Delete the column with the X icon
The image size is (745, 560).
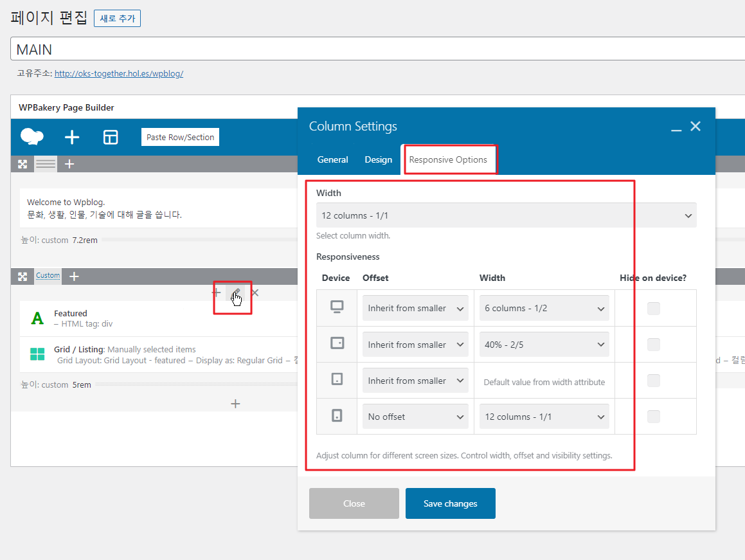coord(255,293)
